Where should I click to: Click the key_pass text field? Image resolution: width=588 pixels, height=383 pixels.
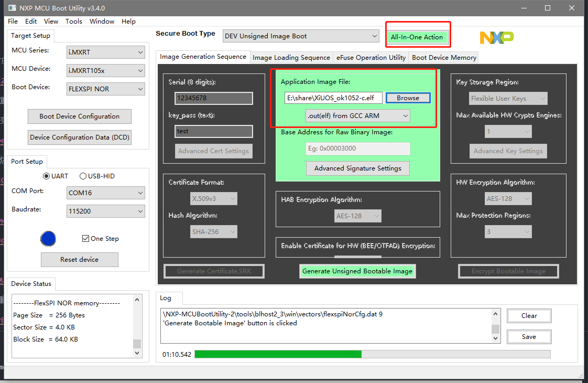coord(214,131)
